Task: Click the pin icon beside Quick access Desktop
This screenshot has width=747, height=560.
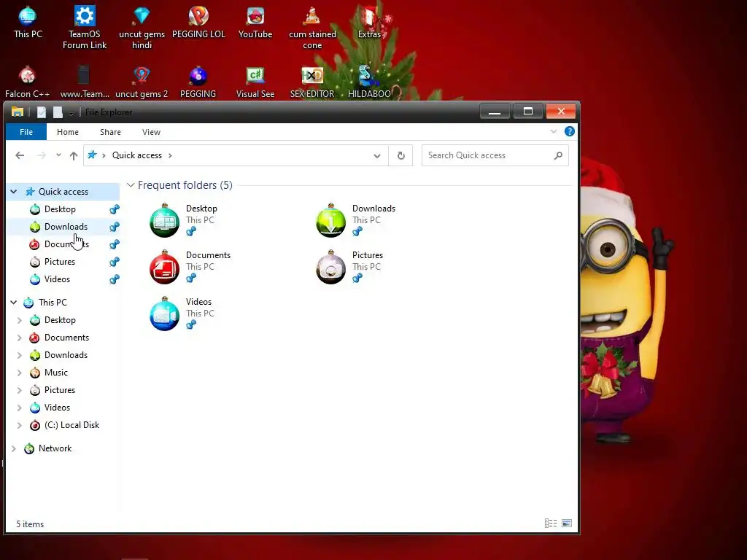Action: point(115,209)
